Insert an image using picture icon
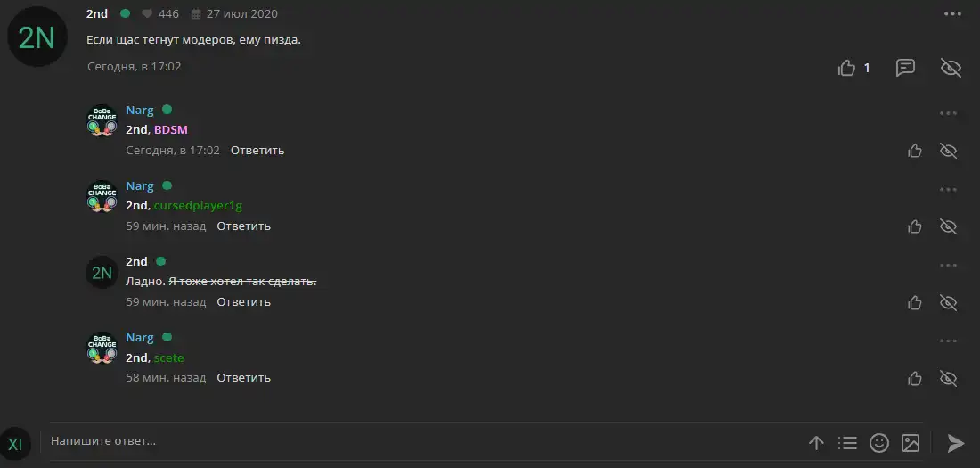Viewport: 980px width, 468px height. 910,443
